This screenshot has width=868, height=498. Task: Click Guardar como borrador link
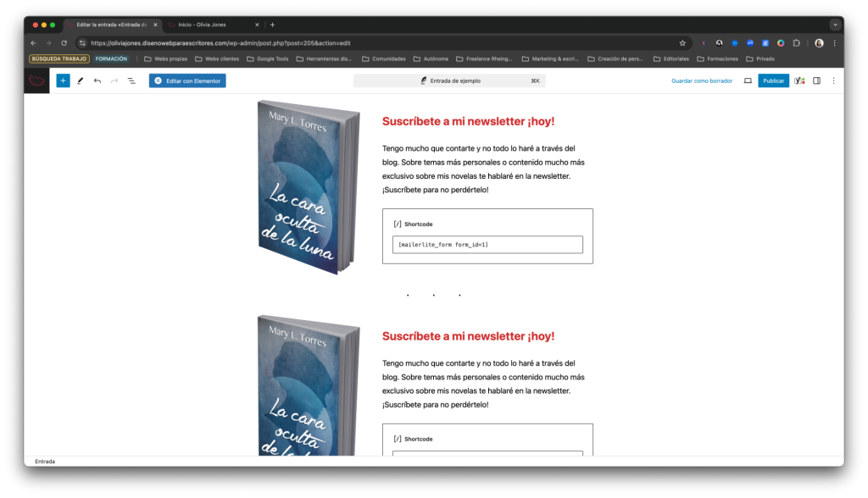click(x=702, y=80)
